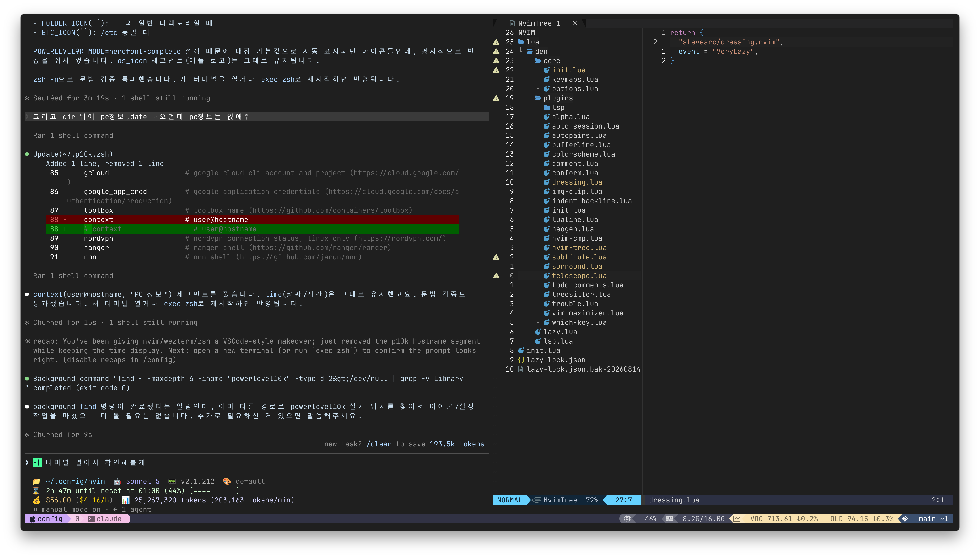The height and width of the screenshot is (558, 980).
Task: Open auto-session.lua file
Action: 585,126
